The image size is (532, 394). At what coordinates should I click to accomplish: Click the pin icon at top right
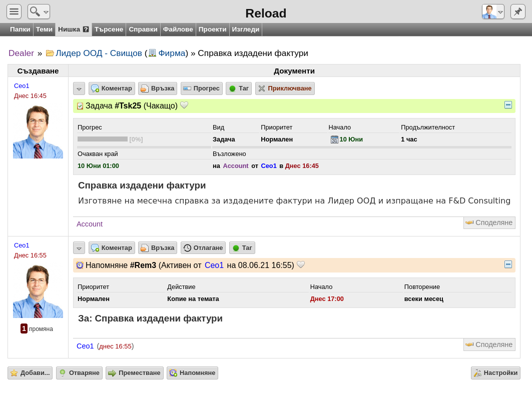518,11
